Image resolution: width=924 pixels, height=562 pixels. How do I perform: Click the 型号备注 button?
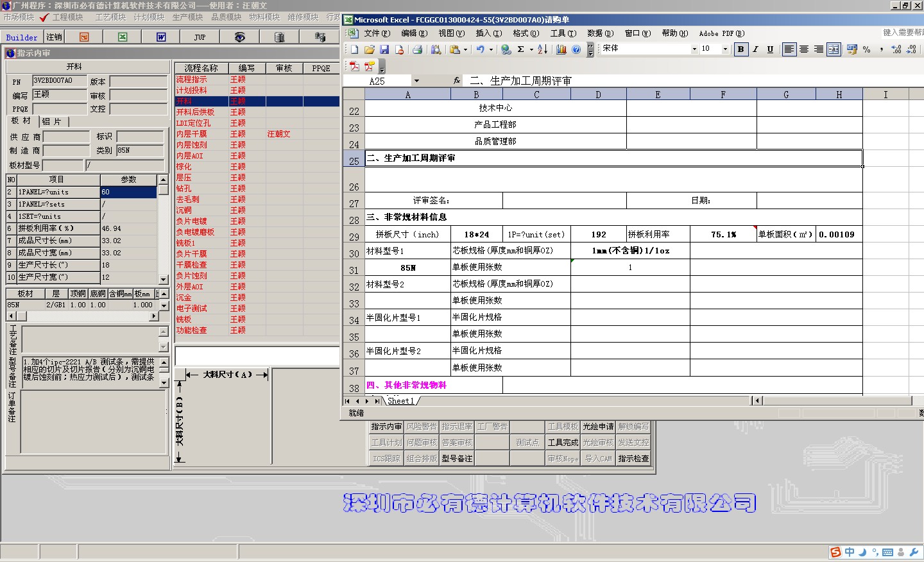tap(457, 459)
